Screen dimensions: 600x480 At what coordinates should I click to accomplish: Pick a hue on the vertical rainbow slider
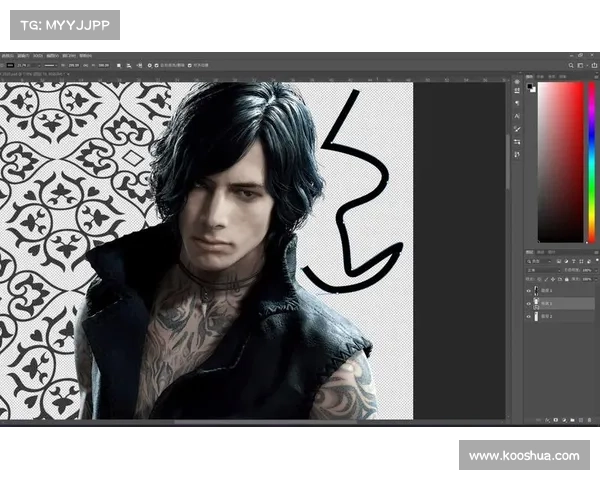[591, 160]
